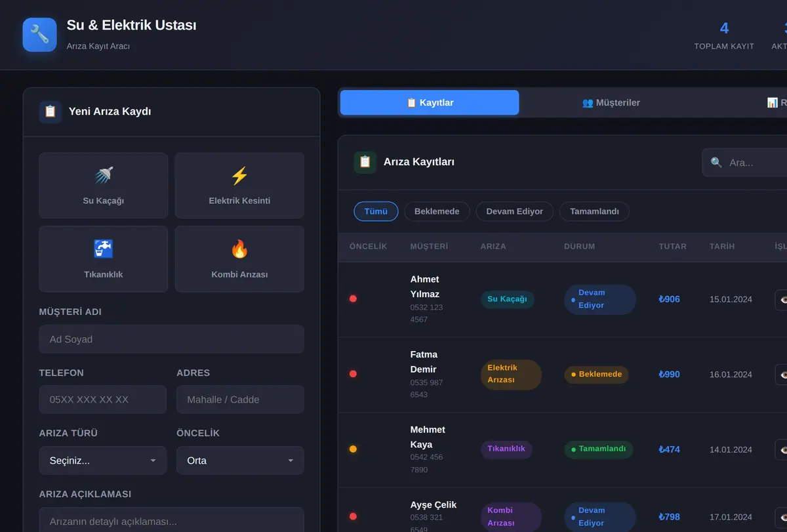Click the Durum column header
Viewport: 787px width, 532px height.
click(579, 247)
